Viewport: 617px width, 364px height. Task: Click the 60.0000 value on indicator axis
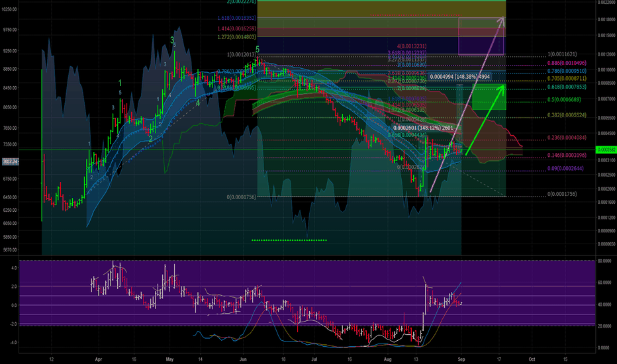click(604, 283)
